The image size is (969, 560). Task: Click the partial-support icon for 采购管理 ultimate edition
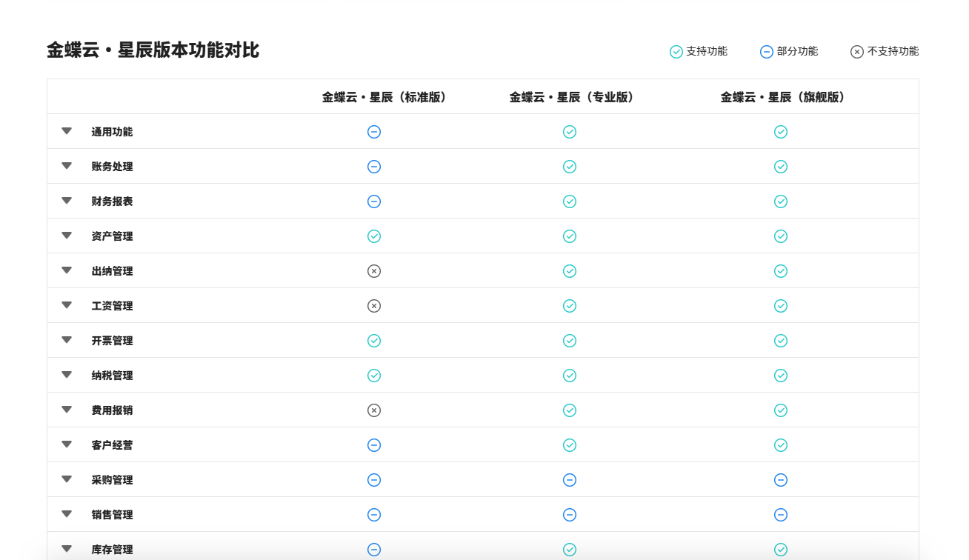(x=781, y=479)
